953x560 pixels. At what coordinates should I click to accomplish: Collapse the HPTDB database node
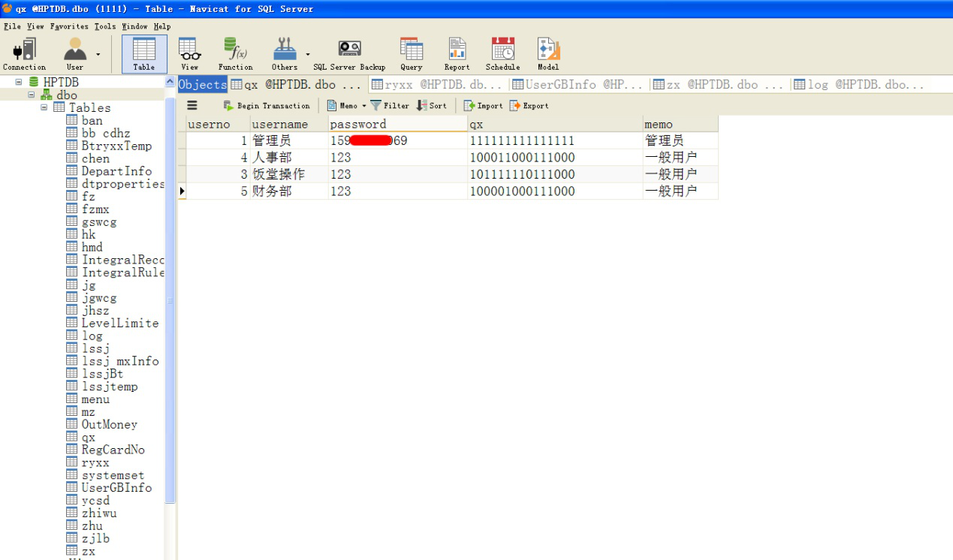pos(19,82)
